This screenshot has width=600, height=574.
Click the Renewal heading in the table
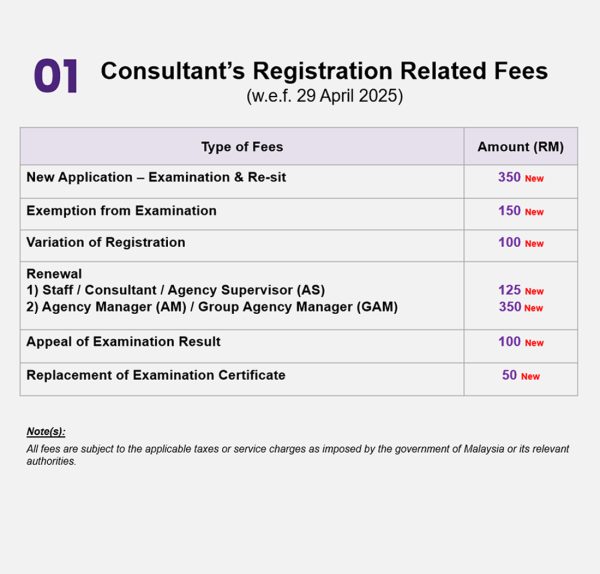coord(54,274)
